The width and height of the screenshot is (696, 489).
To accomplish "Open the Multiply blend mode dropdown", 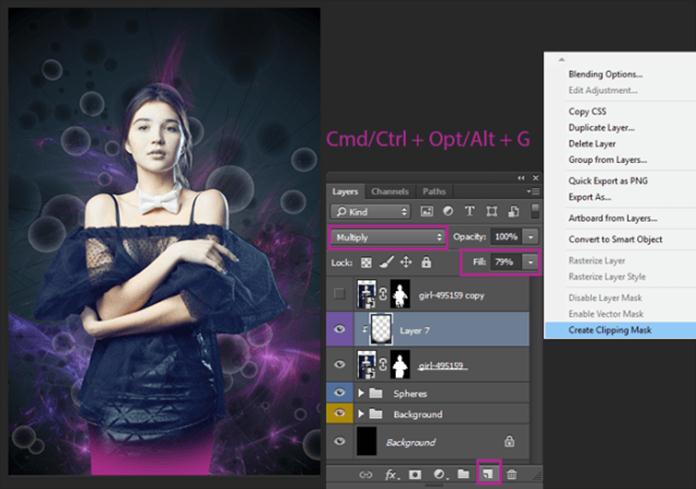I will (388, 236).
